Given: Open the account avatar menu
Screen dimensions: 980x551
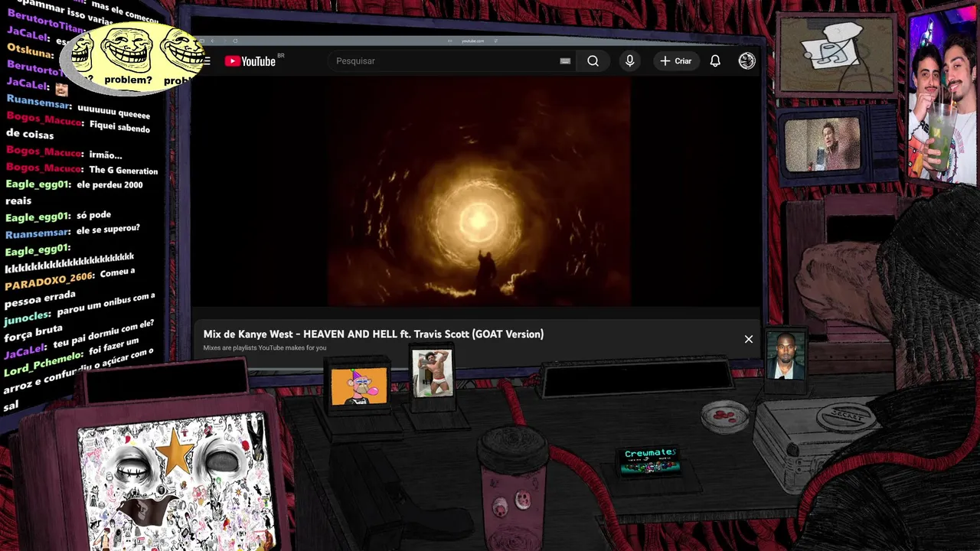Looking at the screenshot, I should (747, 61).
